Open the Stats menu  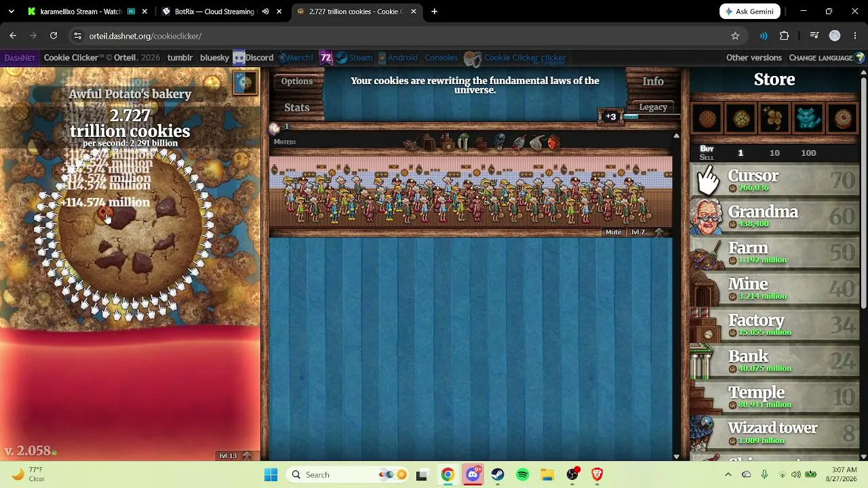tap(297, 107)
